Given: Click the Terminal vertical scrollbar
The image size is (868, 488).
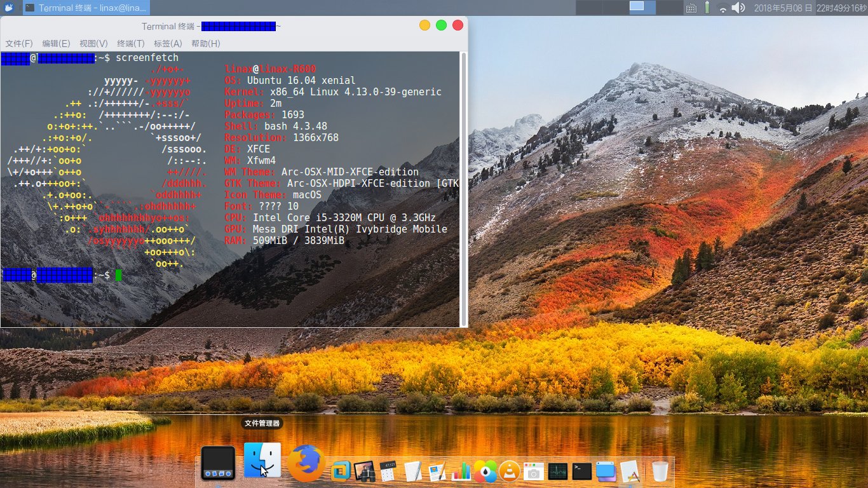Looking at the screenshot, I should click(464, 189).
